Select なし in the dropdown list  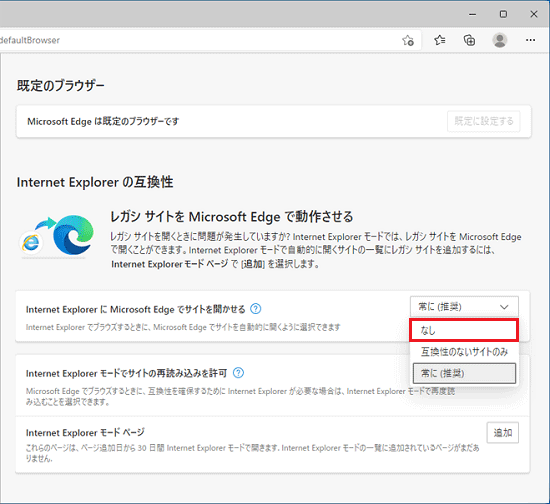point(464,330)
